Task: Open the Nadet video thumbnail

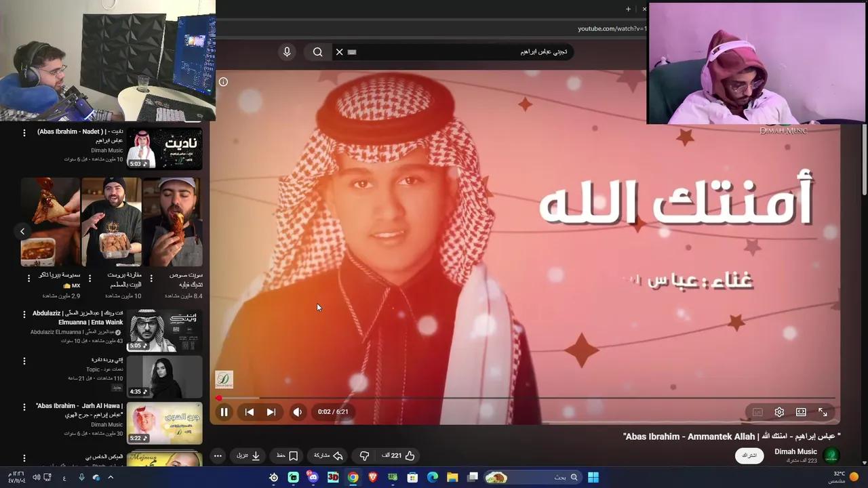Action: (x=164, y=148)
